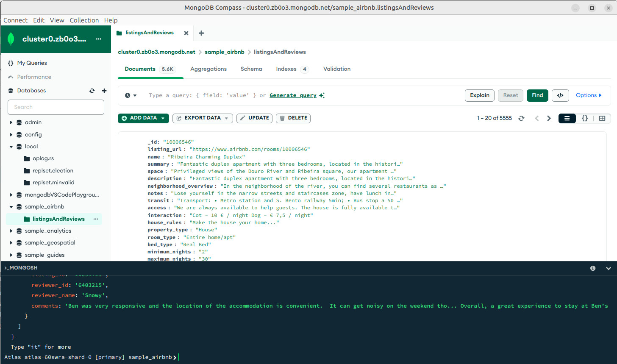The image size is (617, 364).
Task: Click the oplog.rs folder icon
Action: coord(27,158)
